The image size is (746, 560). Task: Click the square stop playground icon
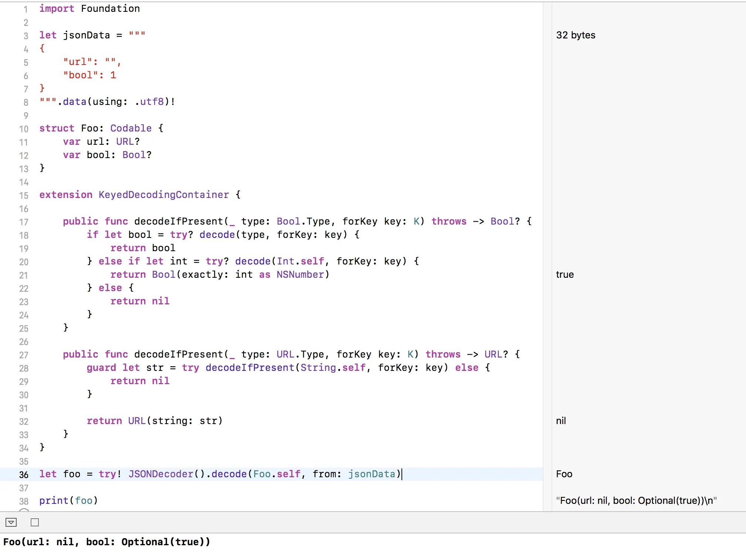coord(35,522)
